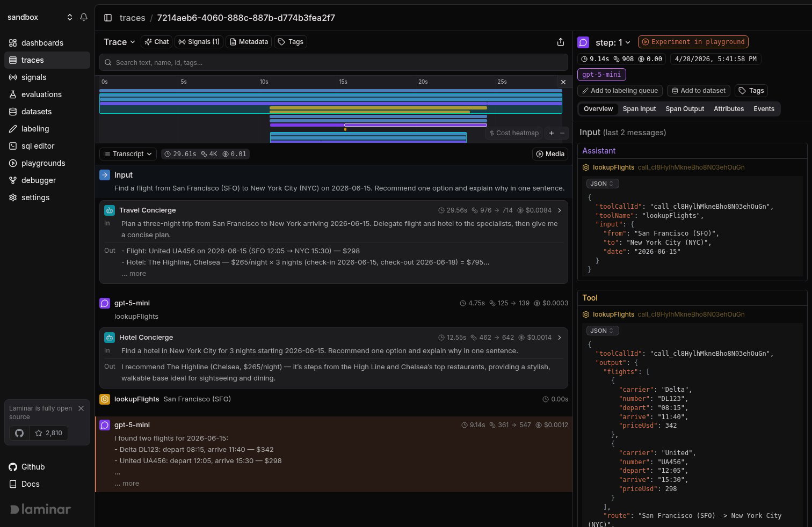Open sql editor in the sidebar
This screenshot has width=812, height=527.
[x=47, y=146]
